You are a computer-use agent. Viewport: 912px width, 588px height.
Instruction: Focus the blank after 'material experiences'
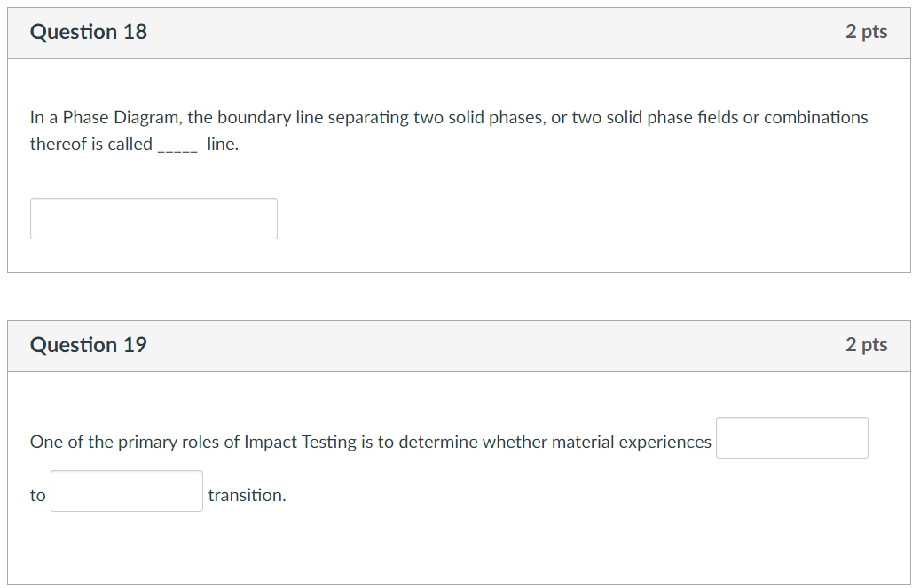pos(791,438)
